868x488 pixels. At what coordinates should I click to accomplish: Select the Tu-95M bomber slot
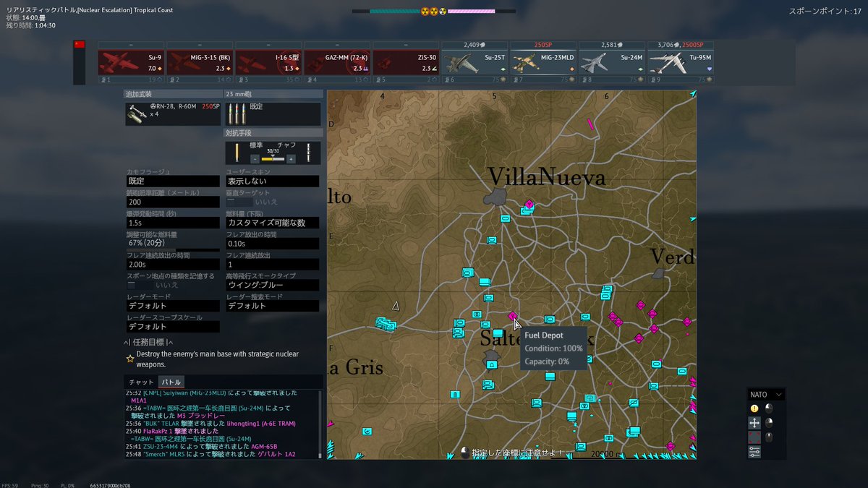681,62
